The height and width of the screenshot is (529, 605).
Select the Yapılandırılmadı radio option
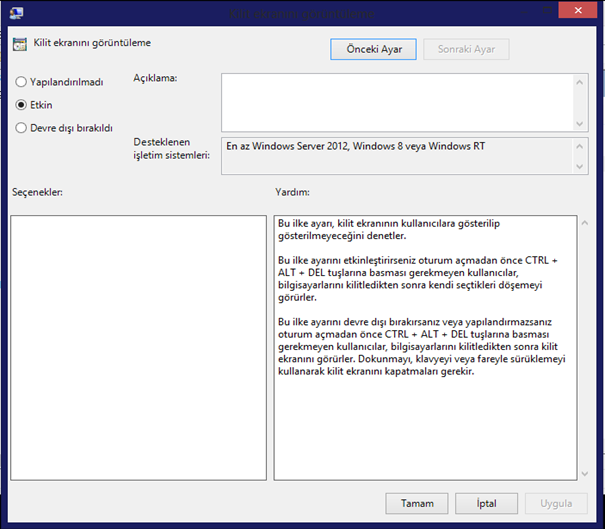click(x=21, y=82)
